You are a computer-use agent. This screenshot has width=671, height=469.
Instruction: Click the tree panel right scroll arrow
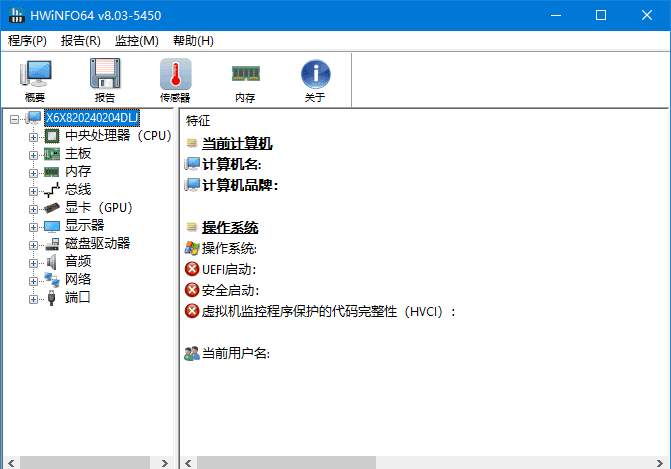pos(165,463)
